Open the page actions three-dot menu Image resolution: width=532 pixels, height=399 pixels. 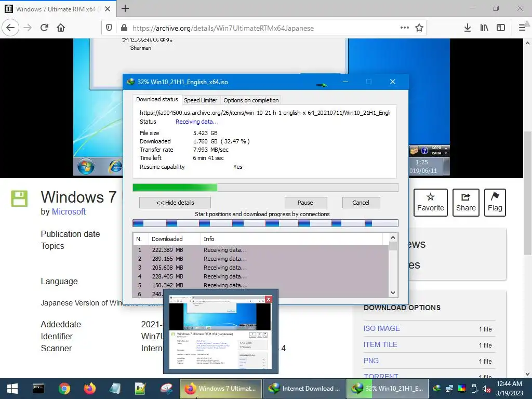pos(404,28)
